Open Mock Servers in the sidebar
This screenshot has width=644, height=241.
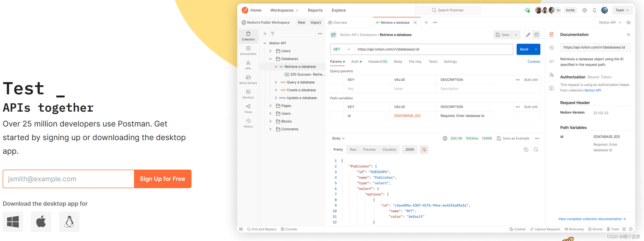click(x=248, y=80)
